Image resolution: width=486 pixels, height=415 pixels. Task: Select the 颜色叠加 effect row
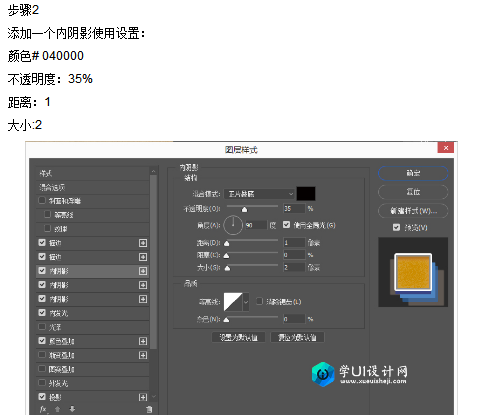[92, 341]
